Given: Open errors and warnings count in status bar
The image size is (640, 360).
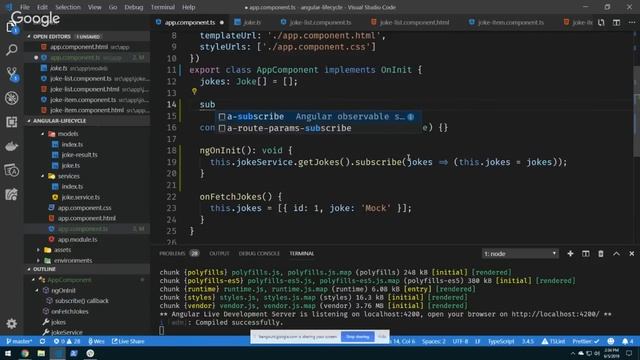Looking at the screenshot, I should (67, 341).
